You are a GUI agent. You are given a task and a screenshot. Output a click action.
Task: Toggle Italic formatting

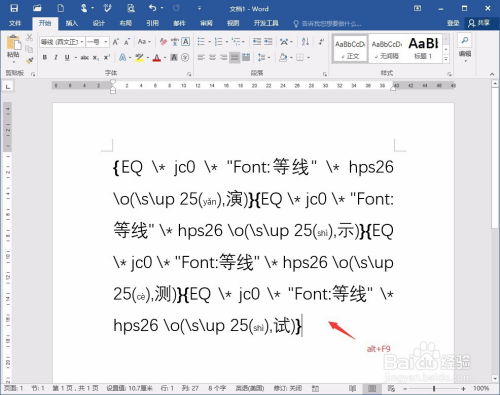coord(56,58)
